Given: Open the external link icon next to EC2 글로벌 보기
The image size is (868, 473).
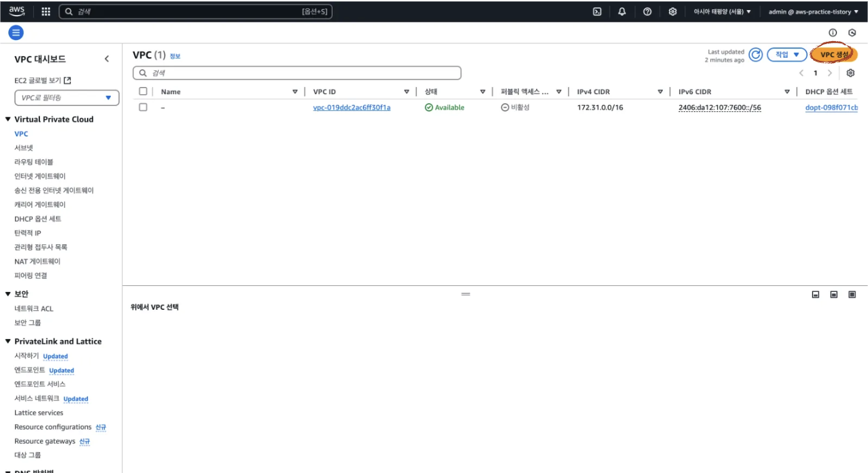Looking at the screenshot, I should coord(67,80).
